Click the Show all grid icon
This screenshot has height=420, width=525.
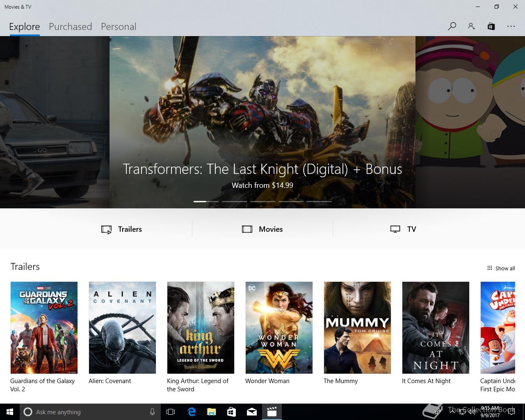coord(489,268)
